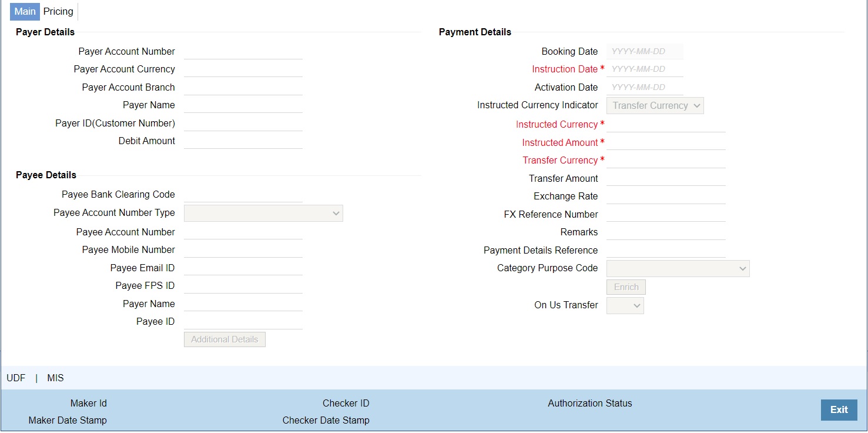The image size is (868, 433).
Task: Select the Transfer Currency text input
Action: 666,161
